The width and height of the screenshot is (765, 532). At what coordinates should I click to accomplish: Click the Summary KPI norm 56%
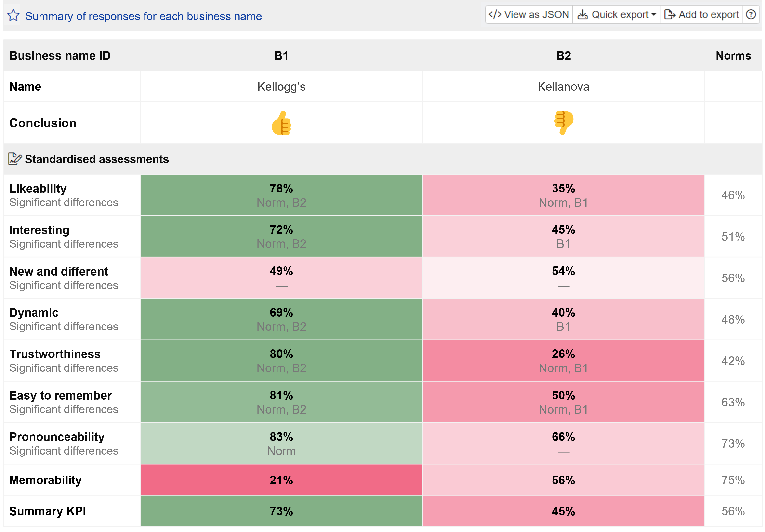coord(733,511)
